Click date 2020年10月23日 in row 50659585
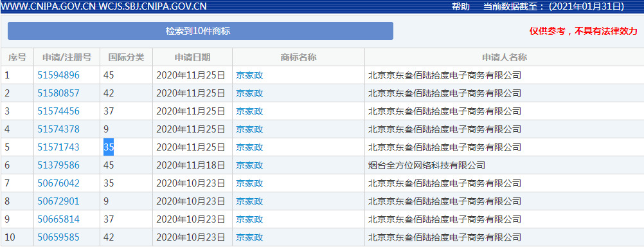644x247 pixels. (191, 237)
